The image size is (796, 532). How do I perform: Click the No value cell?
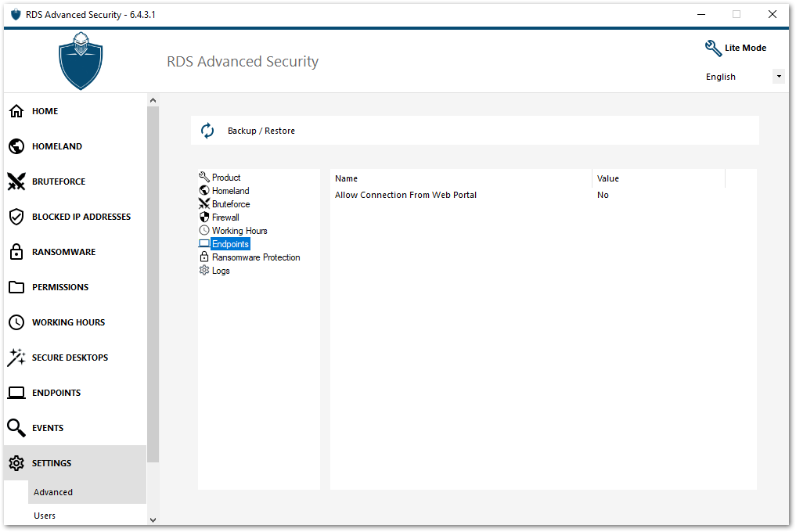603,195
